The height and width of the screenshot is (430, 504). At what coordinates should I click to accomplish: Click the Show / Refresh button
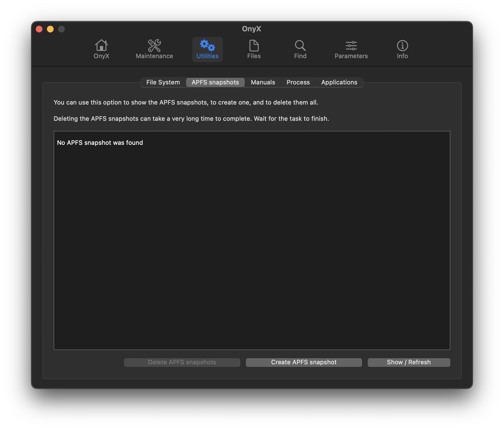[409, 362]
